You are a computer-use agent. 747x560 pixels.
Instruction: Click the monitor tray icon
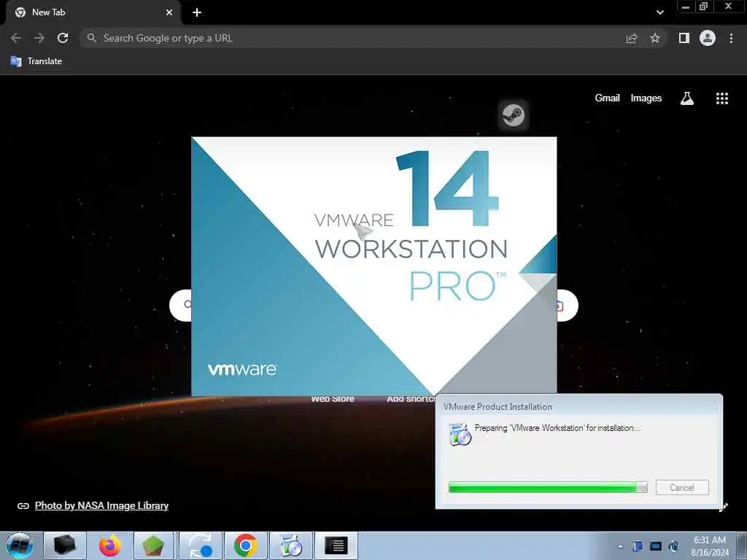coord(656,546)
